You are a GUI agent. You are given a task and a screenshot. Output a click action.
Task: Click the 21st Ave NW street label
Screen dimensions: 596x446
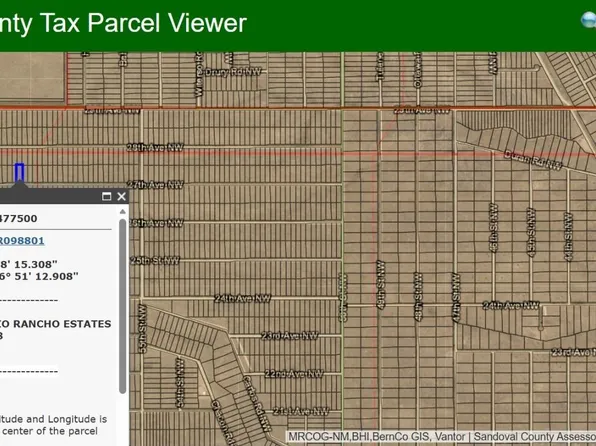click(301, 411)
